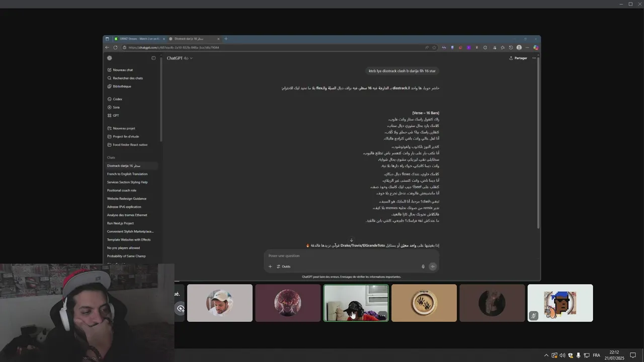Click the microphone icon in system tray

click(x=579, y=355)
